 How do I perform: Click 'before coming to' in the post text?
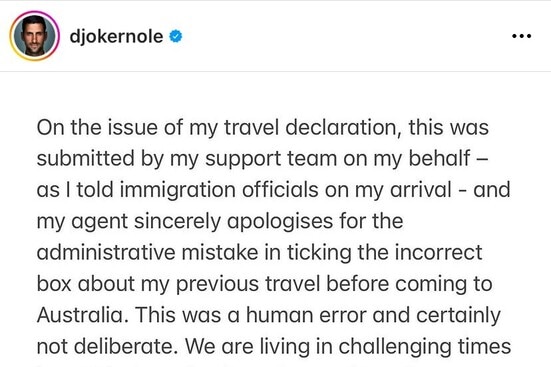coord(409,284)
